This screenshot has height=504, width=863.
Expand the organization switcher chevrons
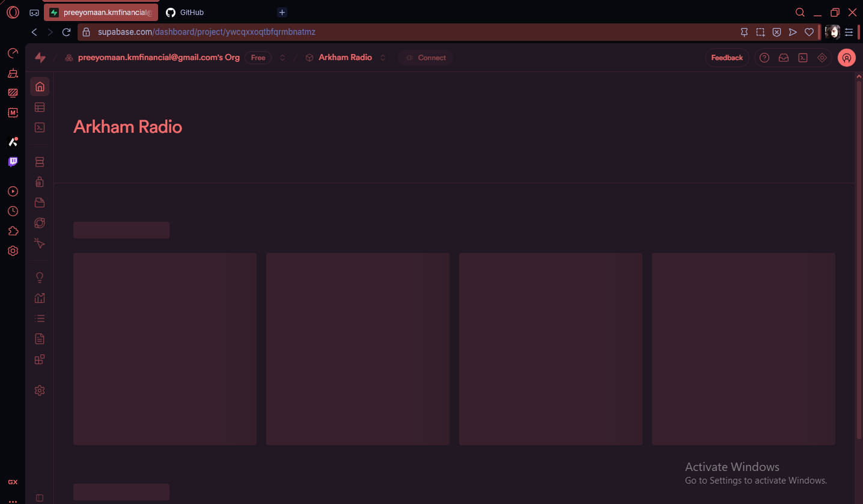coord(282,58)
